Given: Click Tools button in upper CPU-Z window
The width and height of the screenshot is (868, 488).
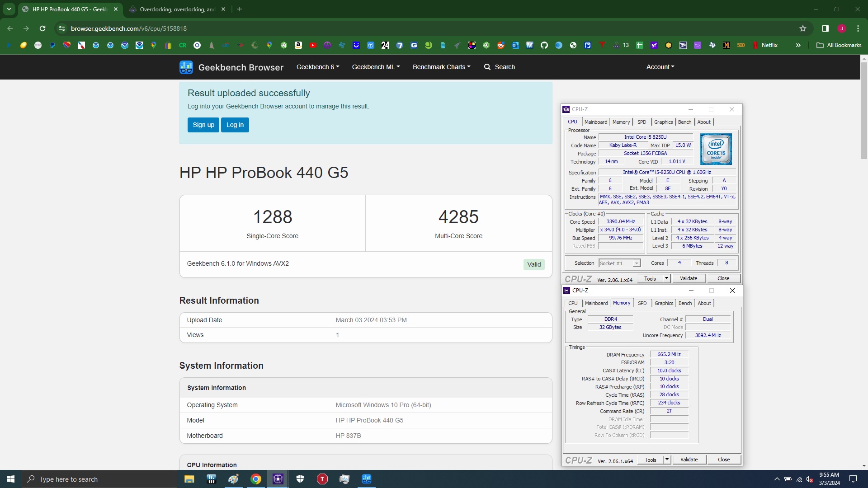Looking at the screenshot, I should [x=650, y=278].
